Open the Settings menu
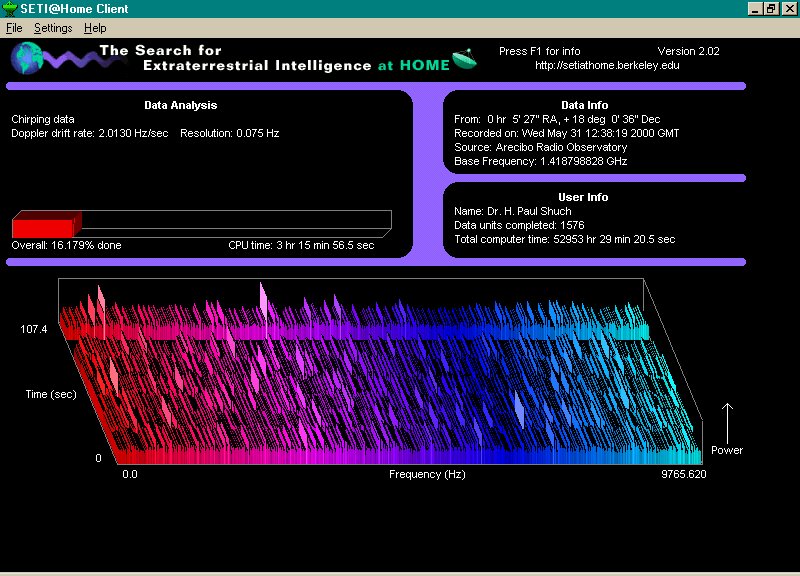Viewport: 800px width, 576px height. coord(53,28)
